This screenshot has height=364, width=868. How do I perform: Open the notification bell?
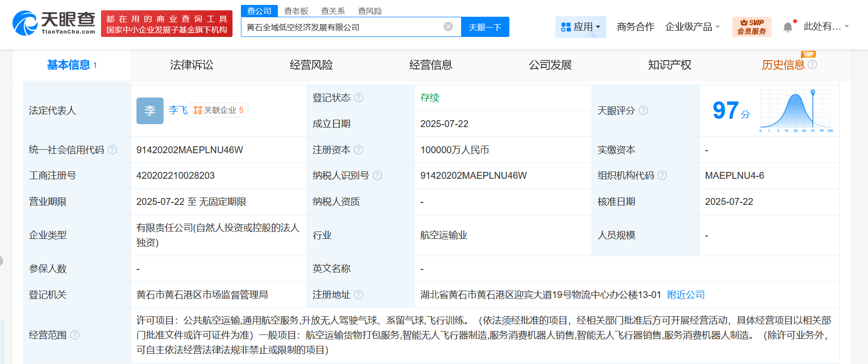tap(788, 27)
